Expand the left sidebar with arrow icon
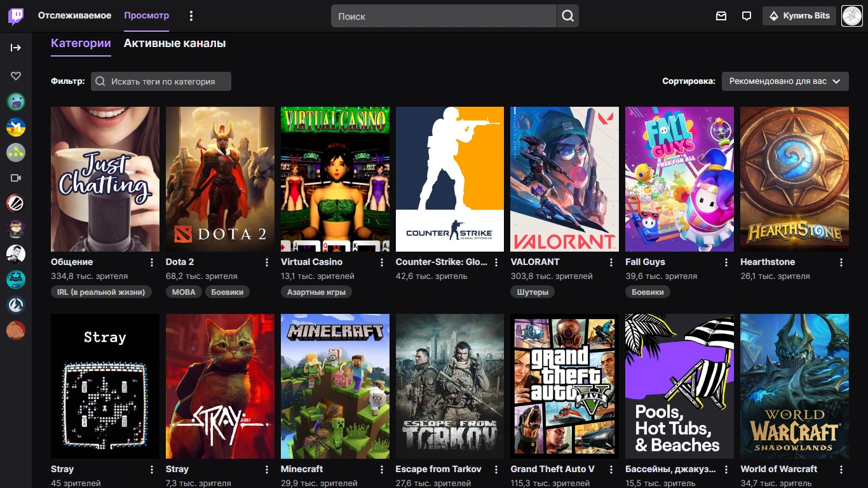The width and height of the screenshot is (868, 488). [16, 48]
